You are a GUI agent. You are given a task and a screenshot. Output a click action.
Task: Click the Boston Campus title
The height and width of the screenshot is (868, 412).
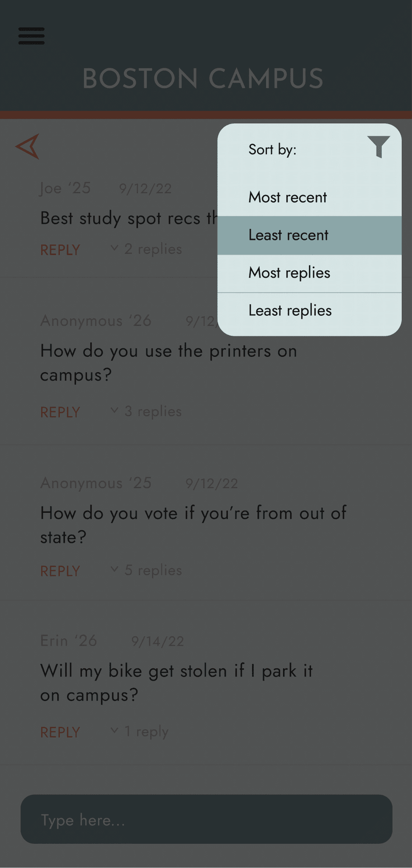(x=203, y=79)
